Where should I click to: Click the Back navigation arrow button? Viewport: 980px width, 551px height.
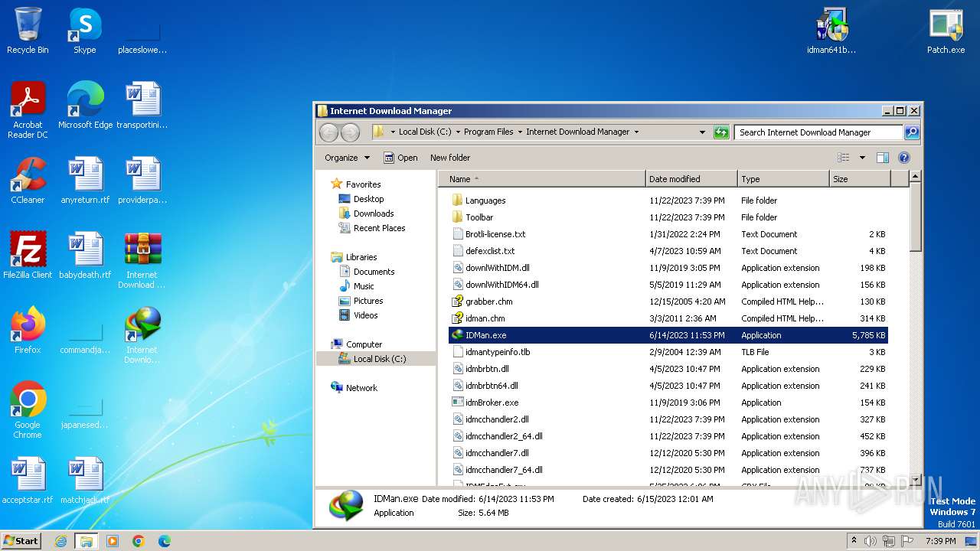click(328, 132)
